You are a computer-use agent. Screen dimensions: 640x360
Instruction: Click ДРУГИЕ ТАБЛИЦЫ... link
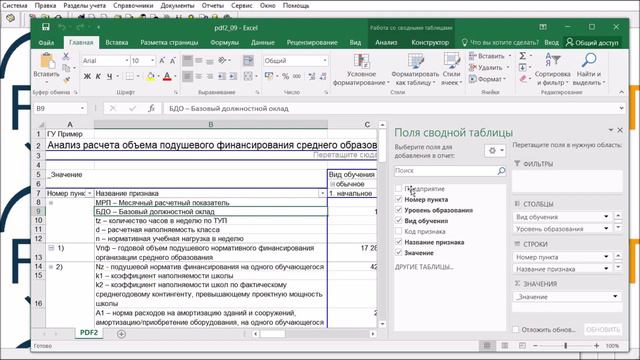click(424, 267)
